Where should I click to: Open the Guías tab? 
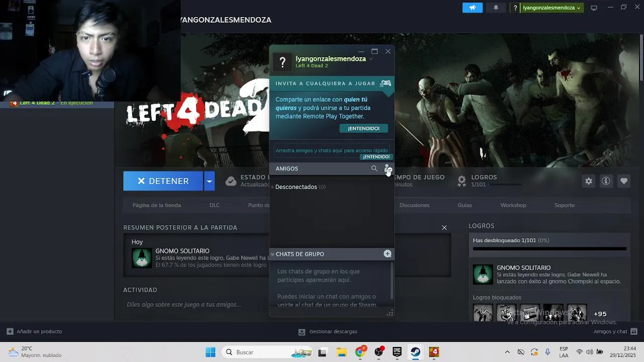465,205
